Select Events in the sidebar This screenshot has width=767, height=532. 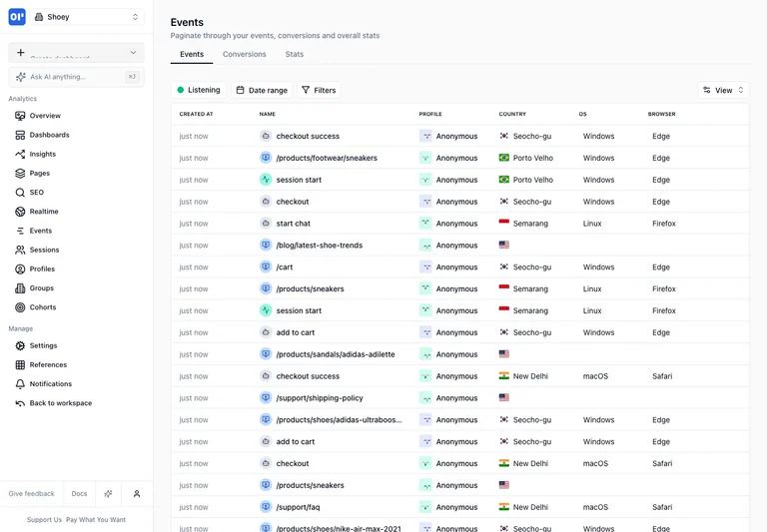[x=41, y=231]
